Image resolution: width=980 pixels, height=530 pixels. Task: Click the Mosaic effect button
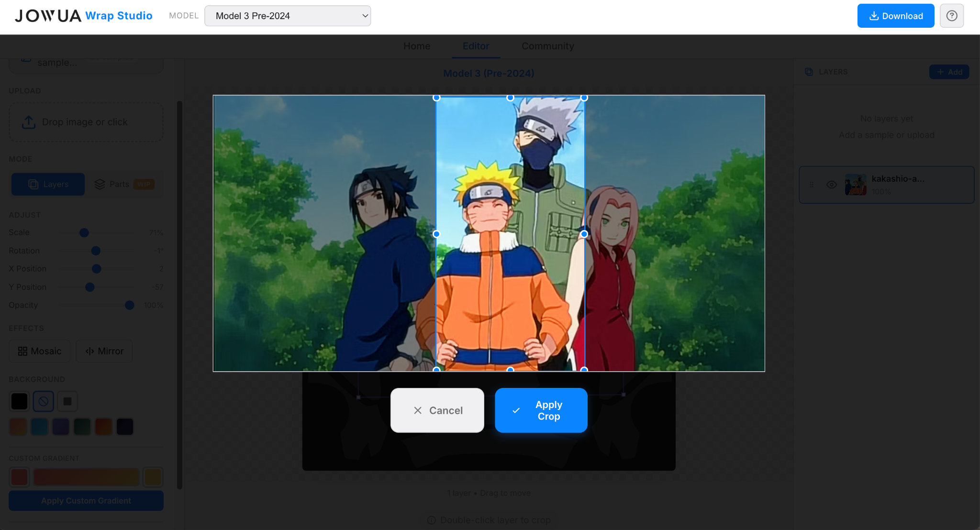click(x=40, y=351)
